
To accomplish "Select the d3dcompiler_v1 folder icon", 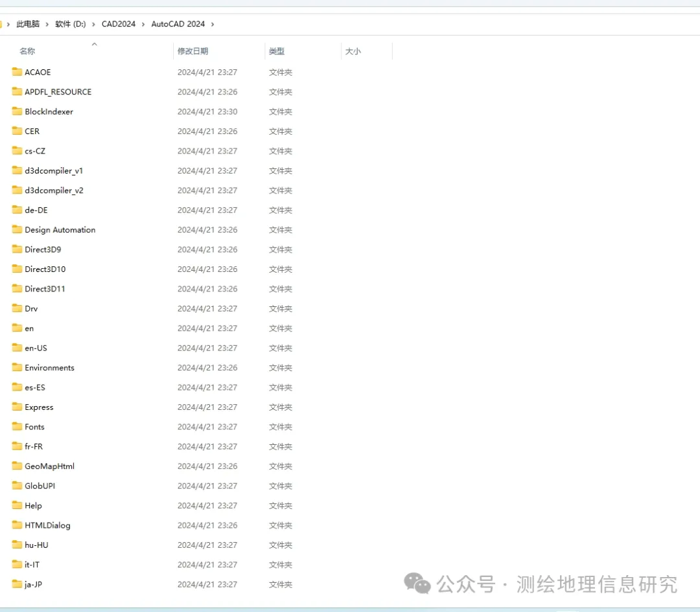I will click(17, 170).
